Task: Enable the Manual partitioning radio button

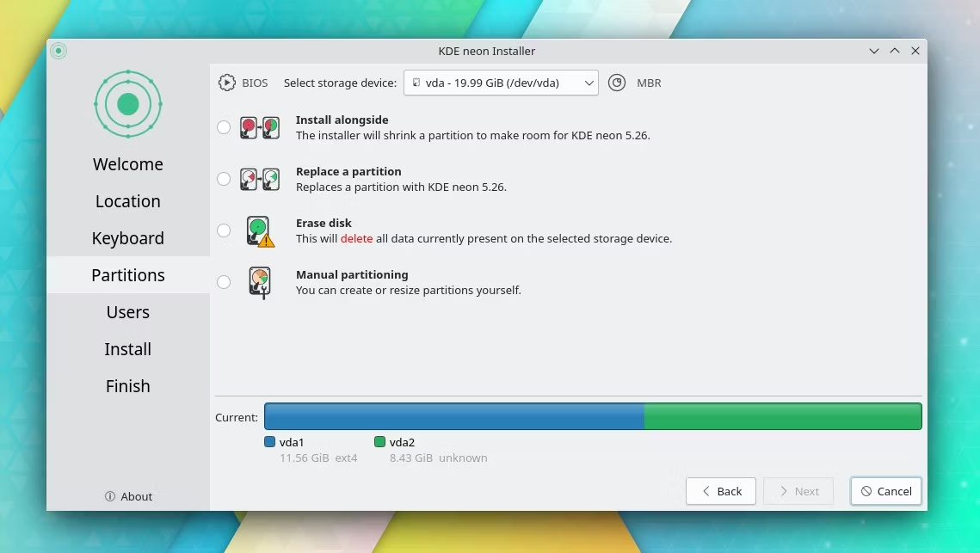Action: click(x=224, y=282)
